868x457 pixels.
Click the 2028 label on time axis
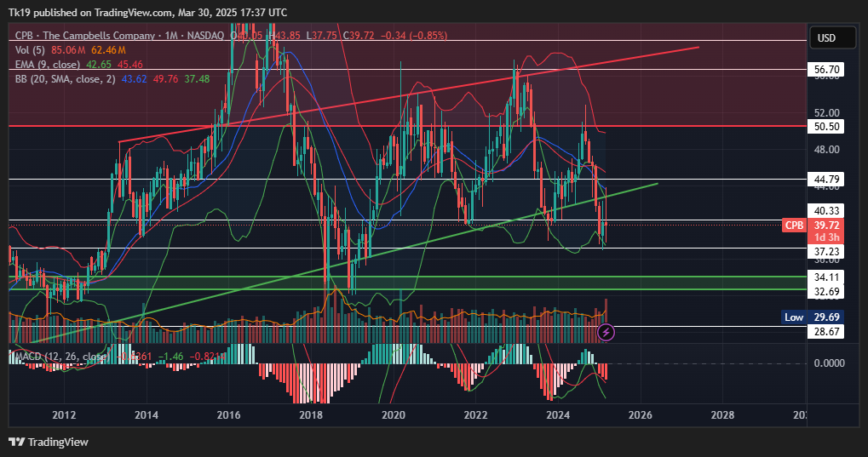722,415
